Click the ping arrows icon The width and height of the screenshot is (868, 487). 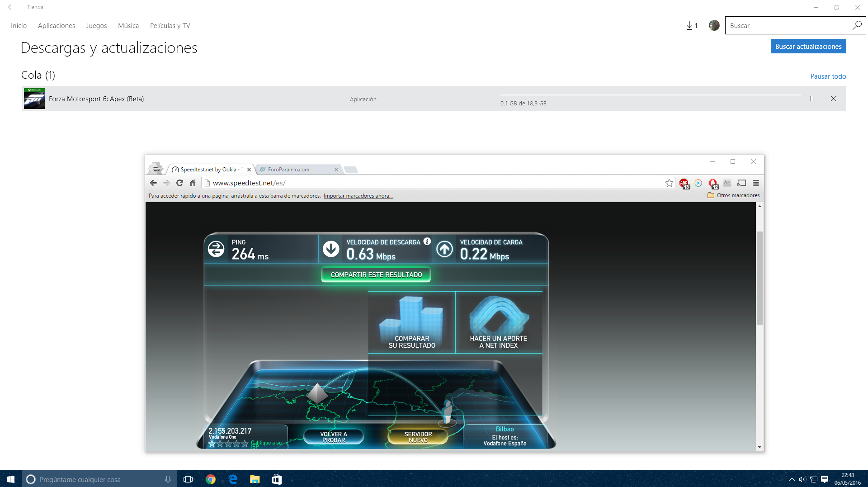pos(216,249)
